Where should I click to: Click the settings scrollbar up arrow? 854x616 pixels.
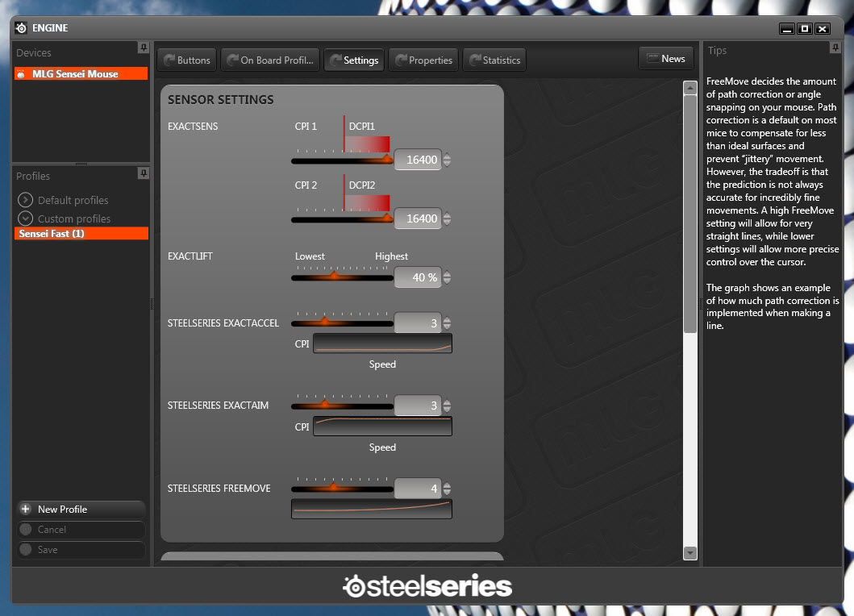[690, 88]
